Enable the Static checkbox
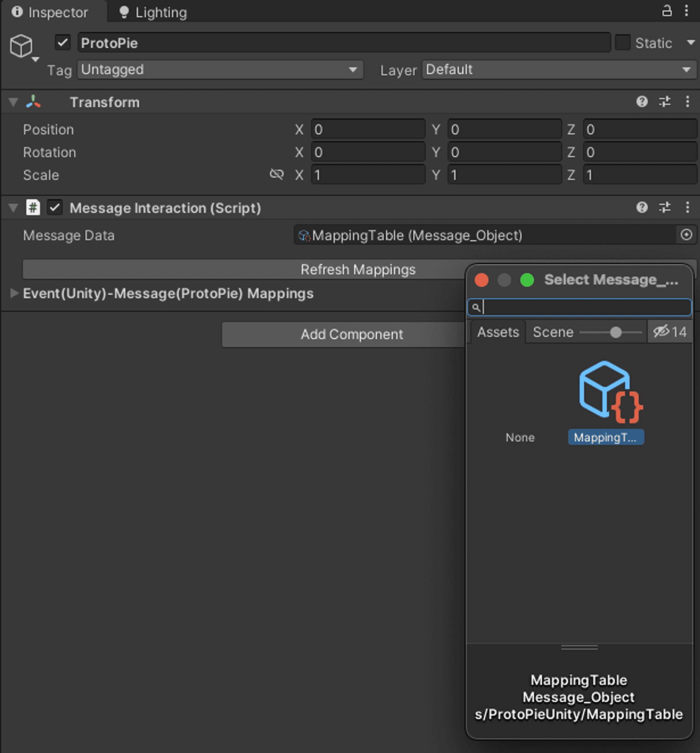 click(x=622, y=43)
